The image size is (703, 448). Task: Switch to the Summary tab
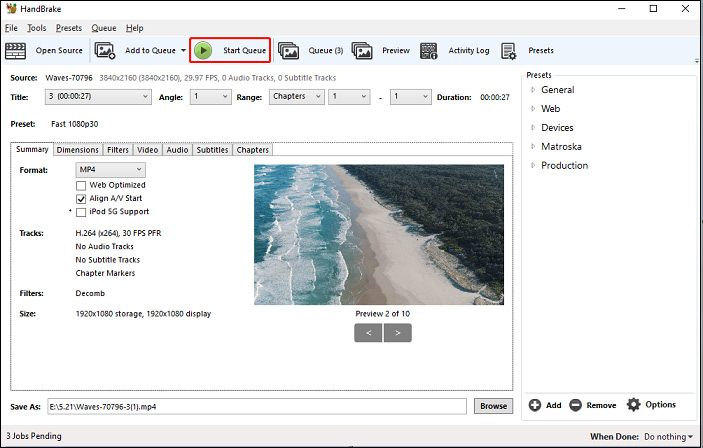[32, 149]
